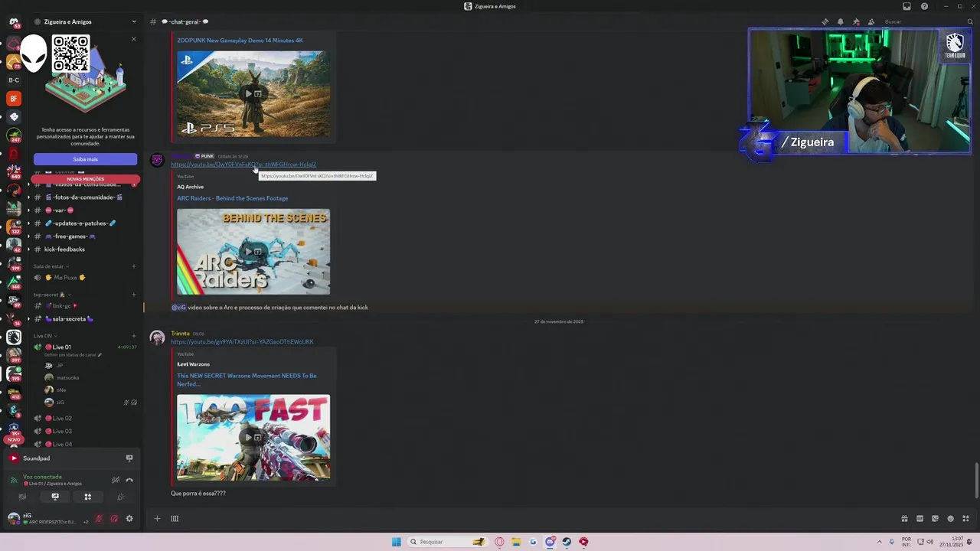Open NEW SECRET Warzone Movement link
This screenshot has height=551, width=980.
pyautogui.click(x=247, y=379)
